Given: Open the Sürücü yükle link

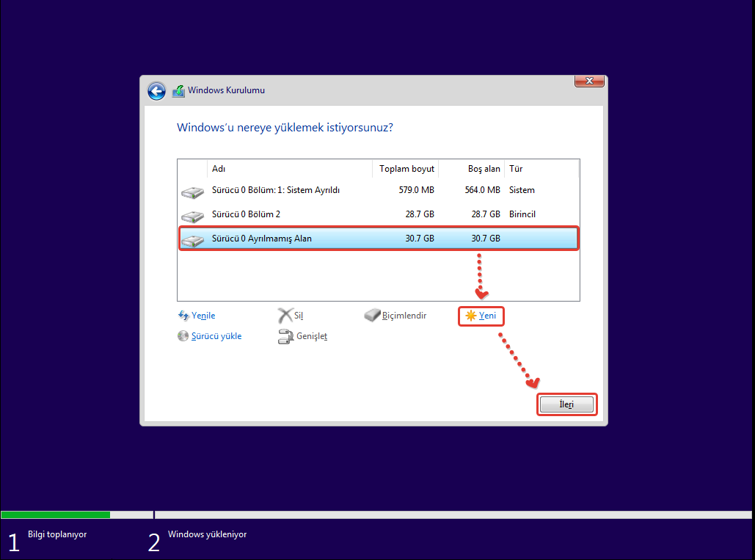Looking at the screenshot, I should 216,336.
